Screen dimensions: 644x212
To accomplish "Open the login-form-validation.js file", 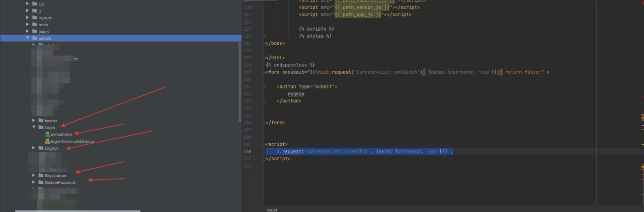I will click(x=72, y=141).
